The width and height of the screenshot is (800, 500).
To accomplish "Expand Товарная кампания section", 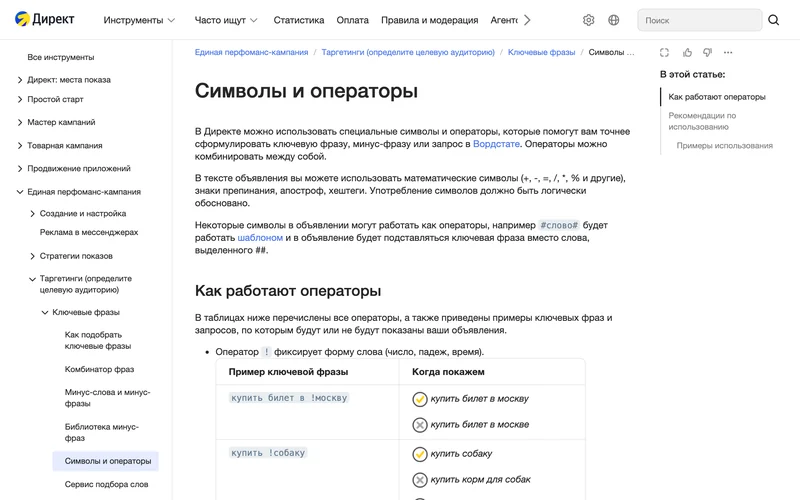I will click(x=20, y=145).
